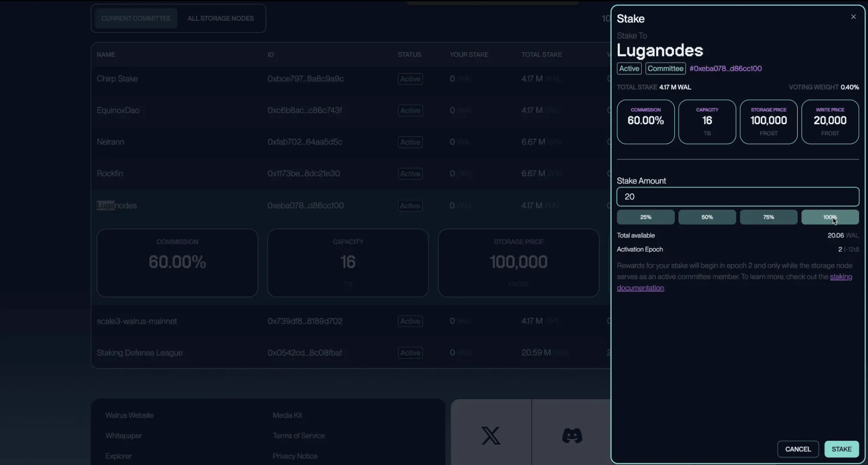Click Active status badge for Chirp Stake

tap(410, 79)
